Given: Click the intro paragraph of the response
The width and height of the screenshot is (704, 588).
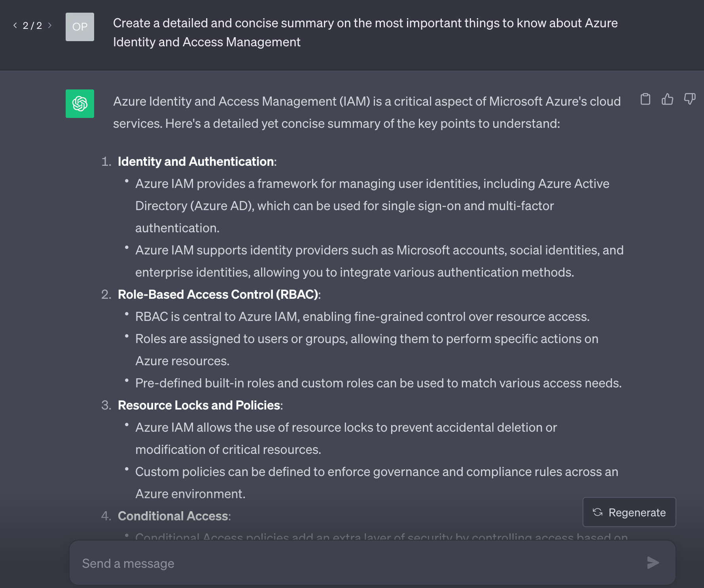Looking at the screenshot, I should 367,112.
